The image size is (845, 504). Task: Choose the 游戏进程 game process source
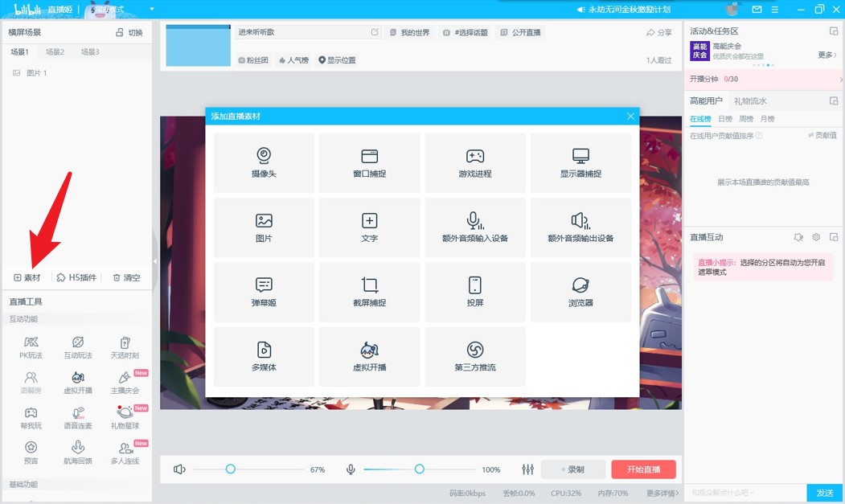pyautogui.click(x=474, y=162)
